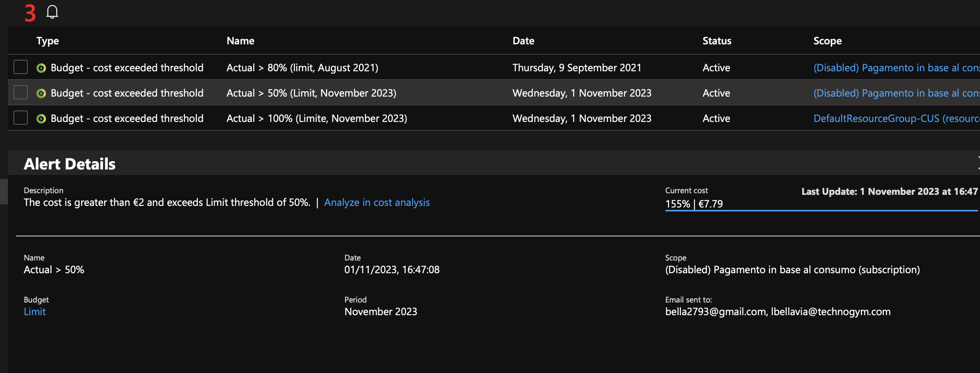Sort alerts by Date column header
Viewport: 980px width, 373px height.
point(523,41)
